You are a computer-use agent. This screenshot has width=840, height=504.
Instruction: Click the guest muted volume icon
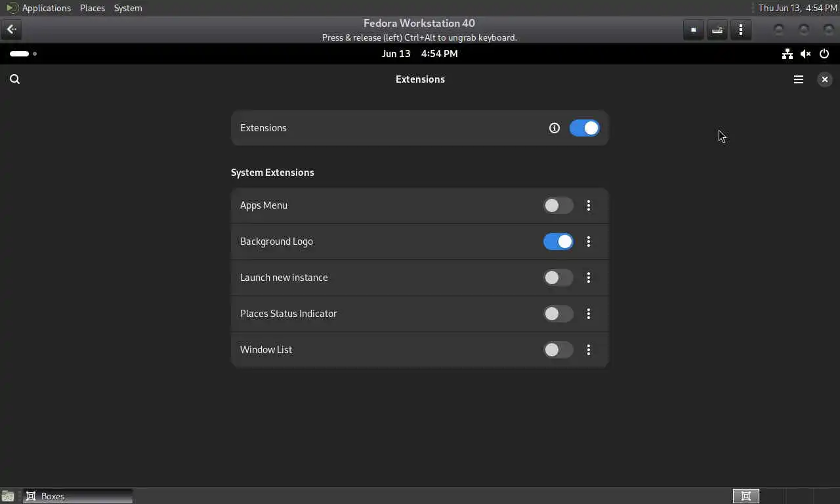[805, 54]
